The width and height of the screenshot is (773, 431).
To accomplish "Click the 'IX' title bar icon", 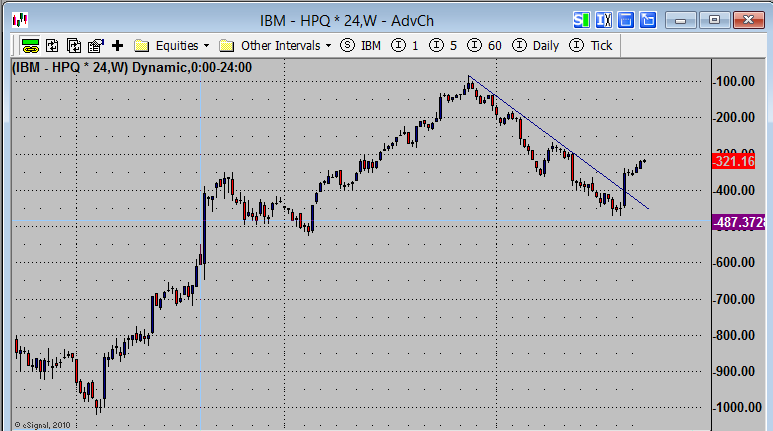I will pos(604,20).
